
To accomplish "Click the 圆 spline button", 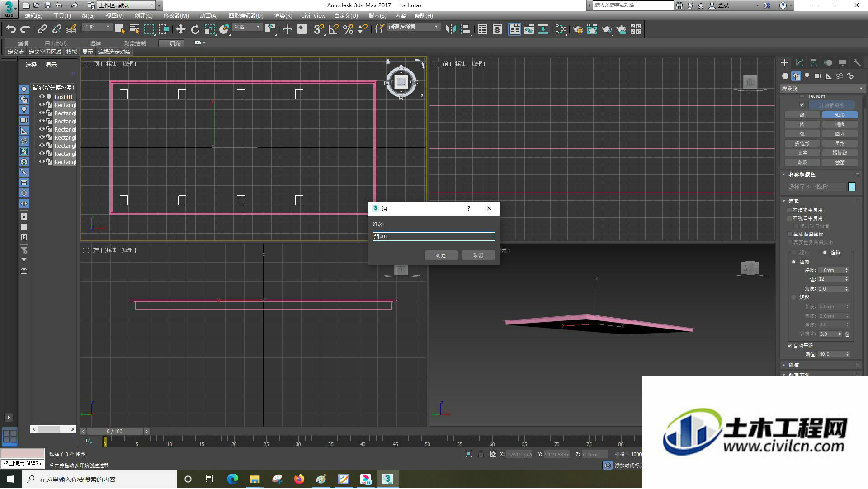I will 802,124.
